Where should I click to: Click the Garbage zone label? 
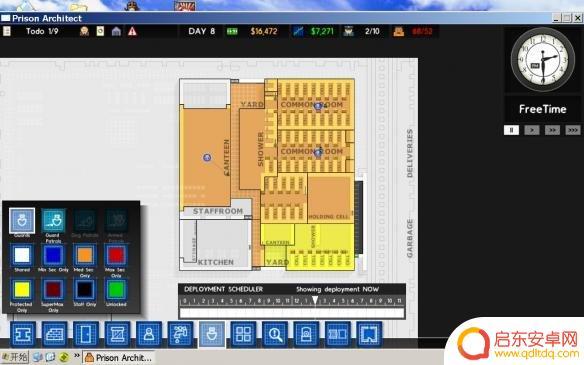410,238
